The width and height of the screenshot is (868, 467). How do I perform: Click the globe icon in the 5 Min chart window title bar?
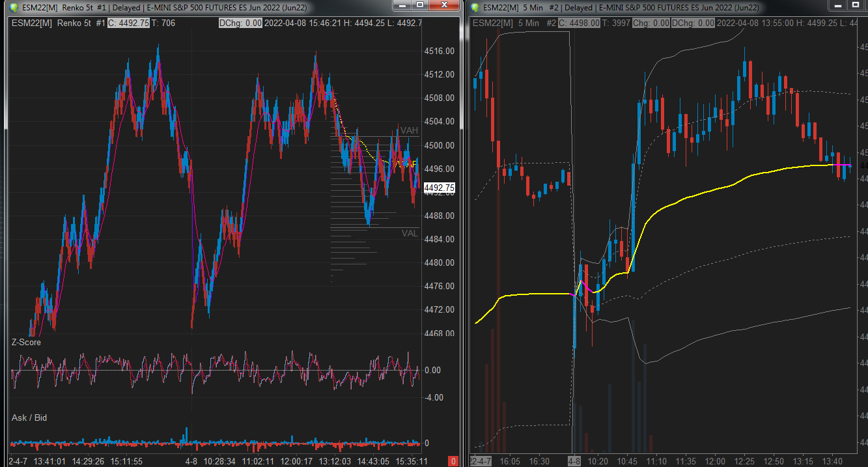(x=474, y=7)
